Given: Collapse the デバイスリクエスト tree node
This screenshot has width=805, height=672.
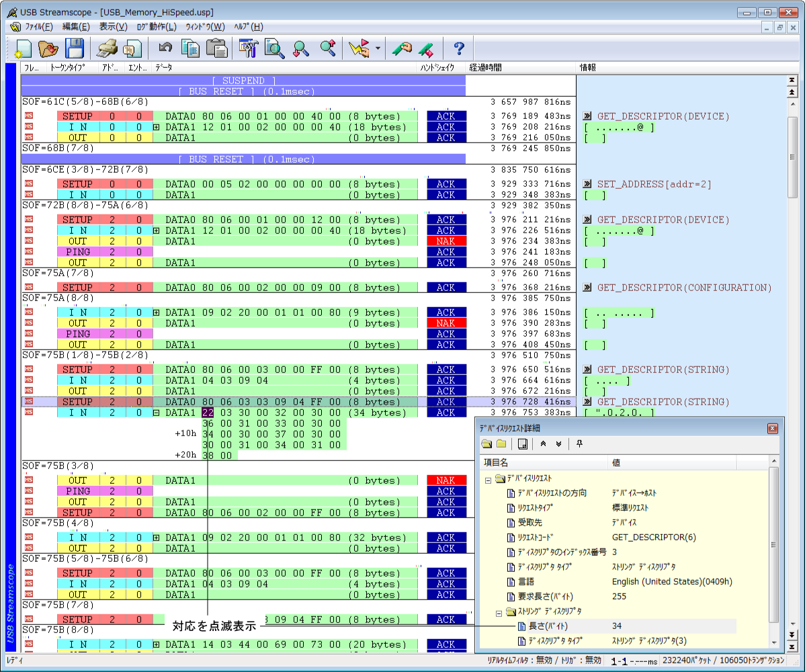Looking at the screenshot, I should 489,481.
